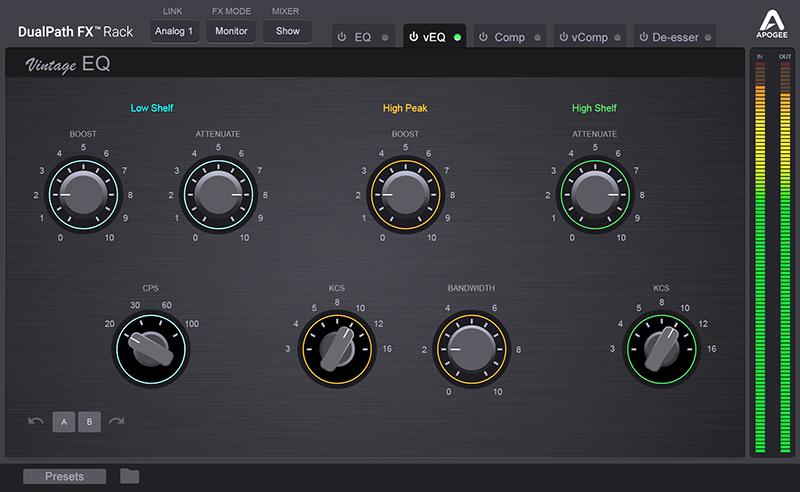Click the Mixer Show button
Screen dimensions: 800x492
(x=287, y=31)
